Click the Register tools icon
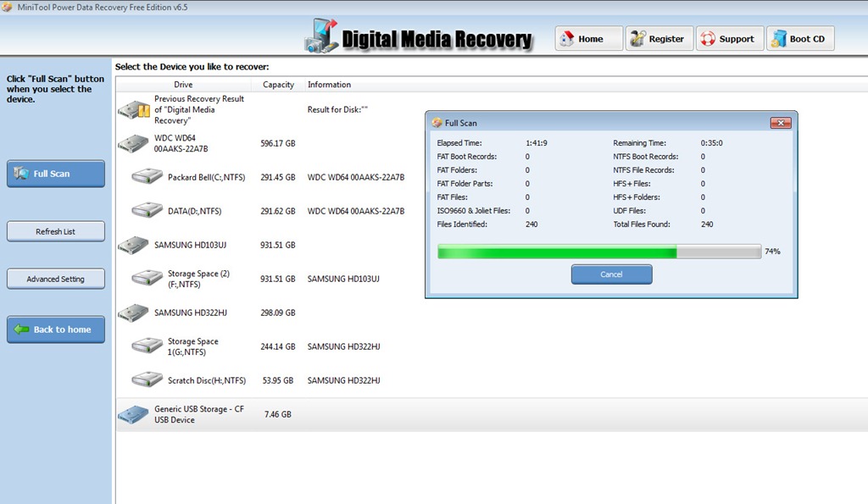Image resolution: width=868 pixels, height=504 pixels. click(637, 39)
